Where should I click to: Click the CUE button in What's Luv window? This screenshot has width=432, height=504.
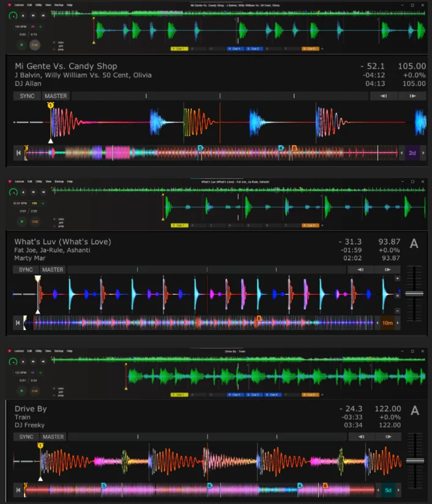click(35, 222)
